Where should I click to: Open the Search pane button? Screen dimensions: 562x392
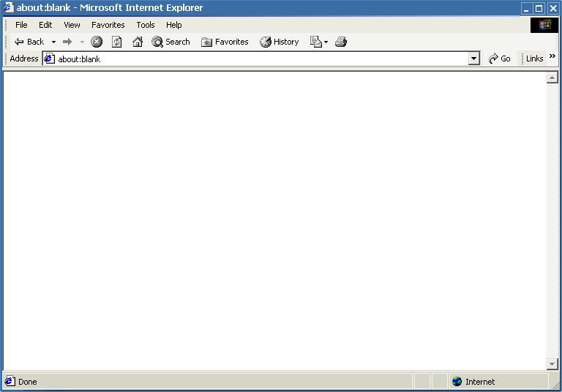click(x=171, y=42)
